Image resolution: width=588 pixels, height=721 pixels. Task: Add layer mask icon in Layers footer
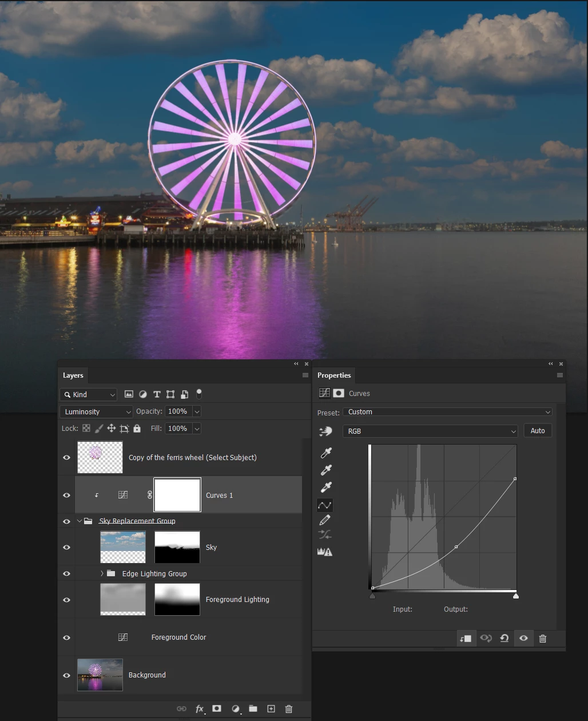click(217, 708)
